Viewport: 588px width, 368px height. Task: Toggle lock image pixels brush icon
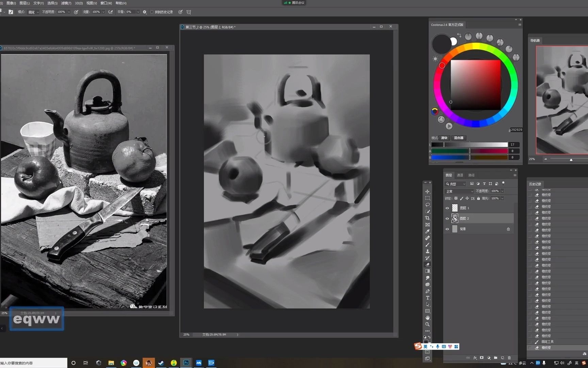click(x=461, y=198)
